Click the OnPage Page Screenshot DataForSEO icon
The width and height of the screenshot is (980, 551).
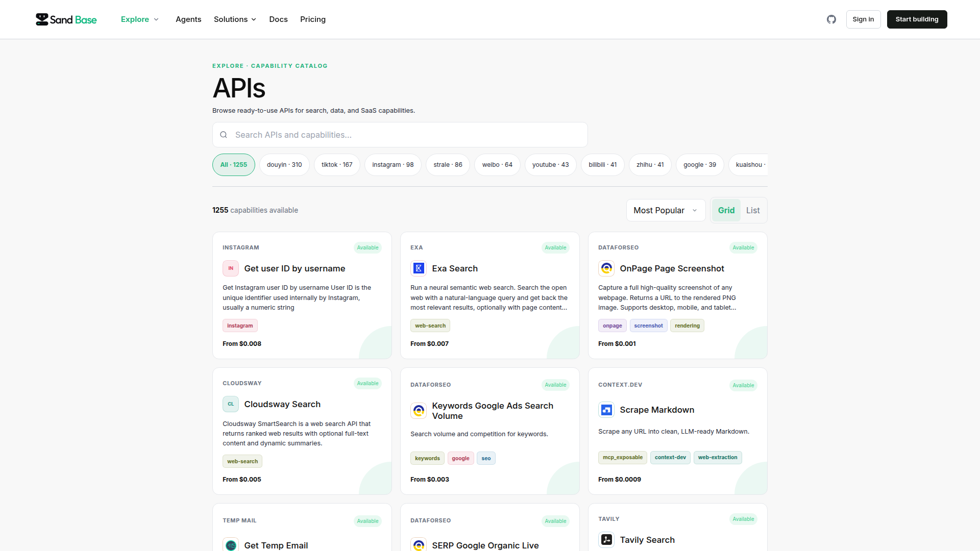[606, 268]
